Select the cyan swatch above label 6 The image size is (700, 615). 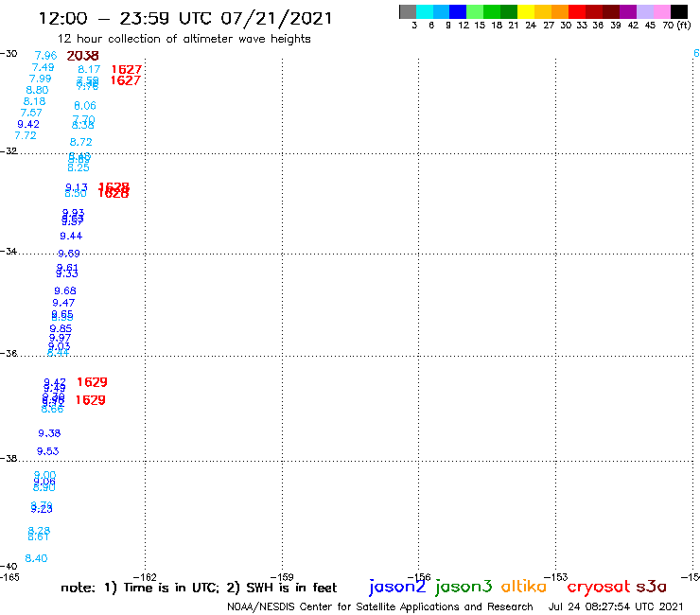coord(425,11)
